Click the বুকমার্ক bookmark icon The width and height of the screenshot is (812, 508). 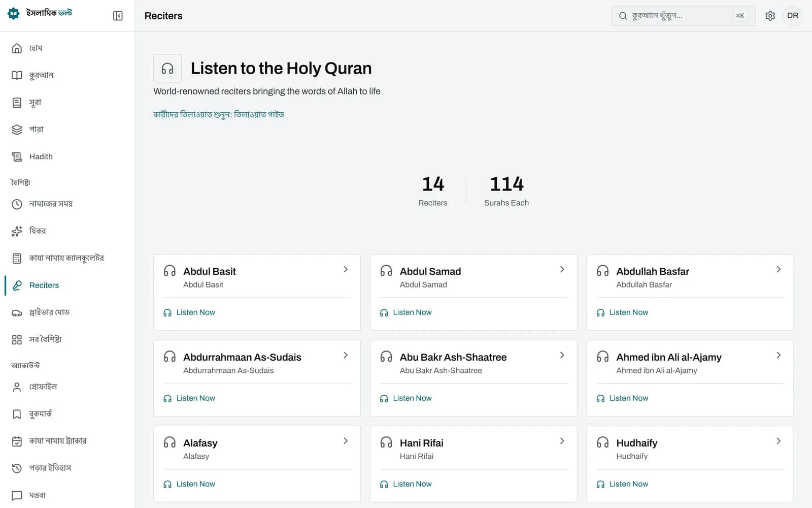point(17,414)
